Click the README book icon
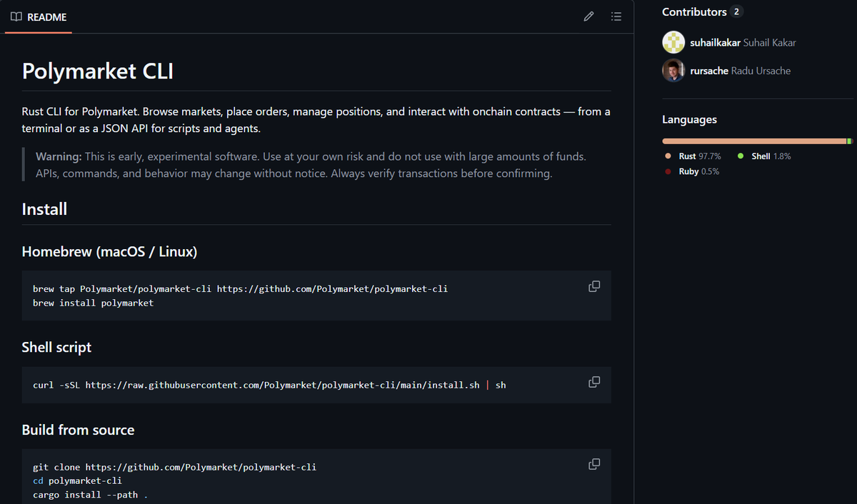The image size is (857, 504). tap(16, 16)
